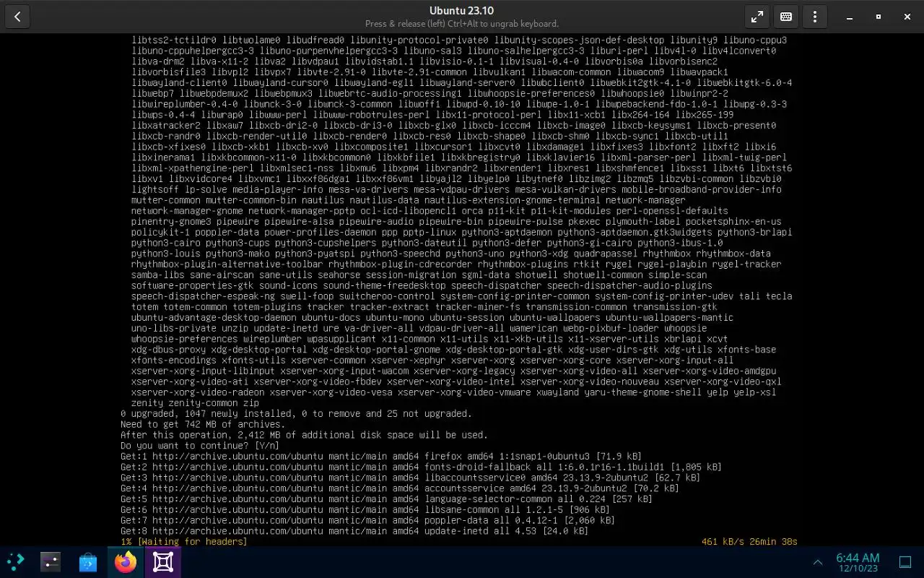Click package name ubuntu-wallpapers-mantic

(669, 318)
